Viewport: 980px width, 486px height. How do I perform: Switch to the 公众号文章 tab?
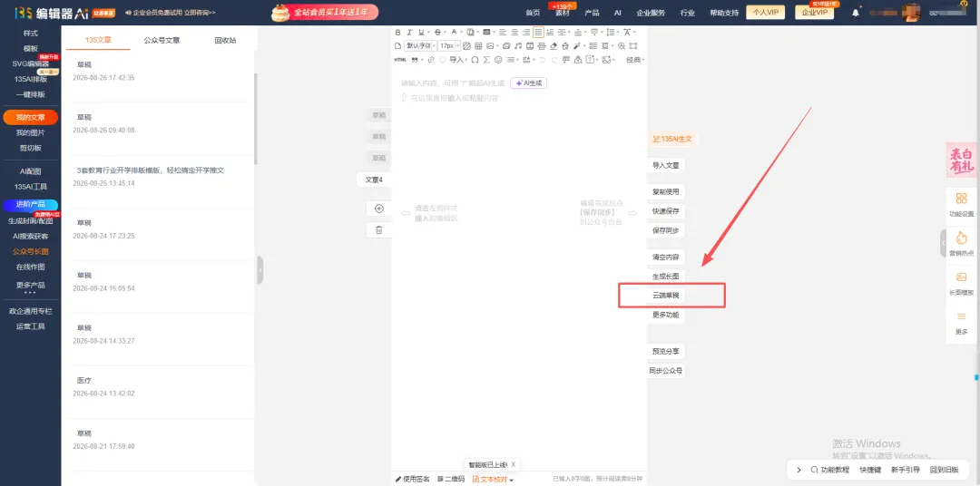[162, 40]
